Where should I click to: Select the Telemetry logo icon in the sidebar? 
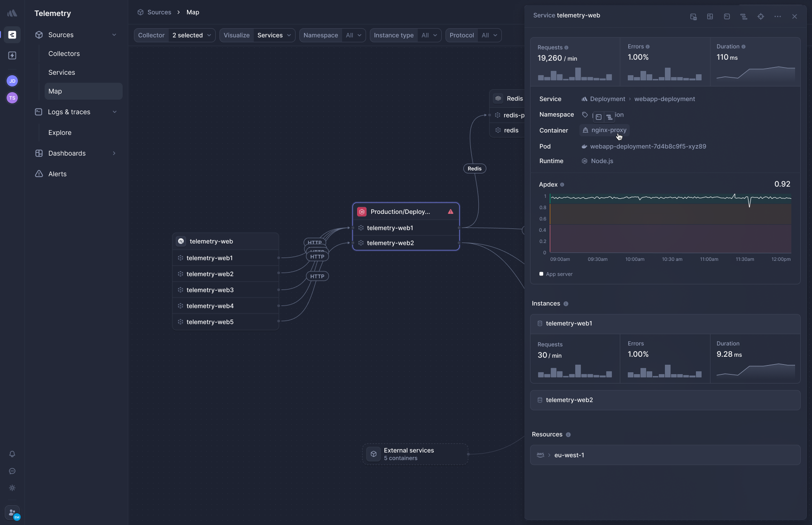click(12, 13)
